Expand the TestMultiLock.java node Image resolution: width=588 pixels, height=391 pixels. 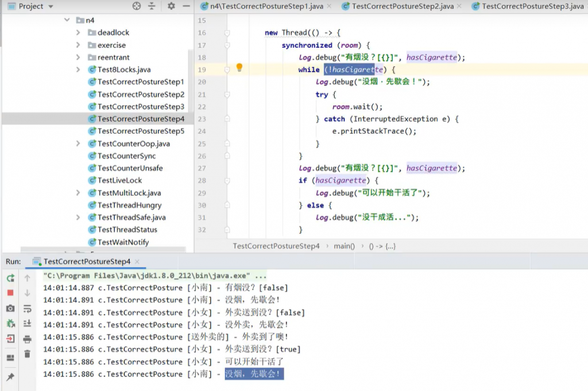point(78,193)
